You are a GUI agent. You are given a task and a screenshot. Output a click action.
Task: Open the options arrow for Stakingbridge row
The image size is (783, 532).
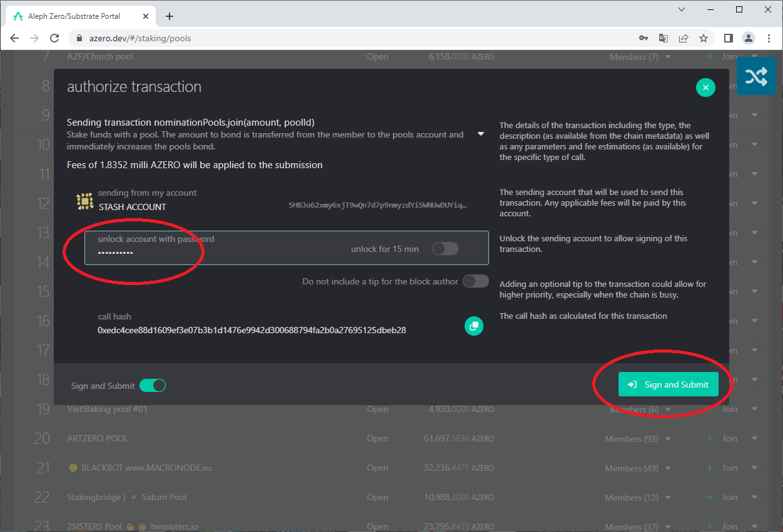(x=754, y=497)
